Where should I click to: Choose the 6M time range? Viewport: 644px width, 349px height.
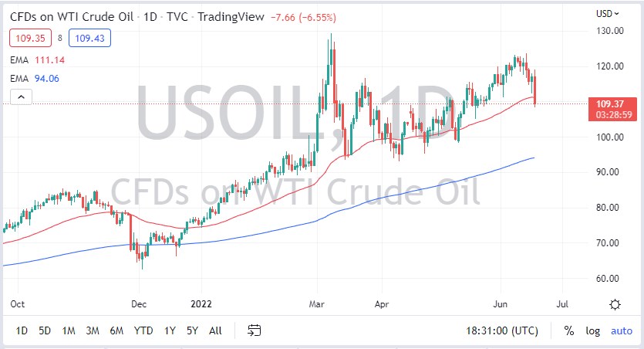coord(116,330)
